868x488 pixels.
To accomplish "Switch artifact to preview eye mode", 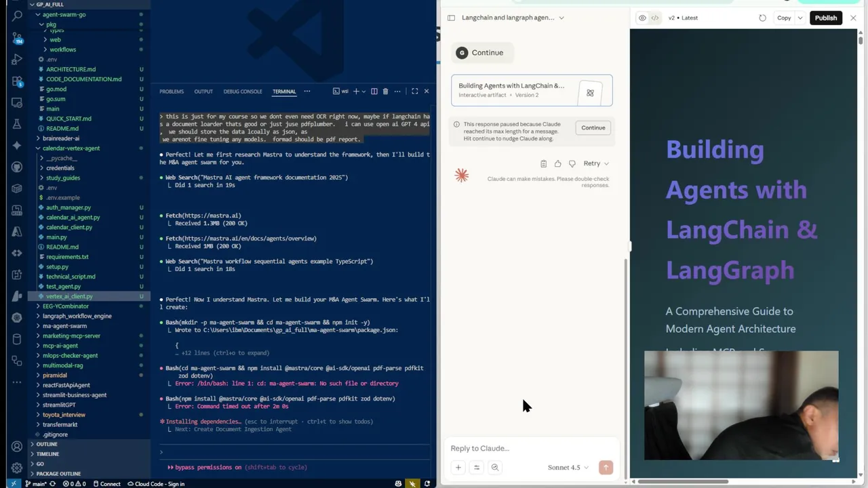I will 642,18.
